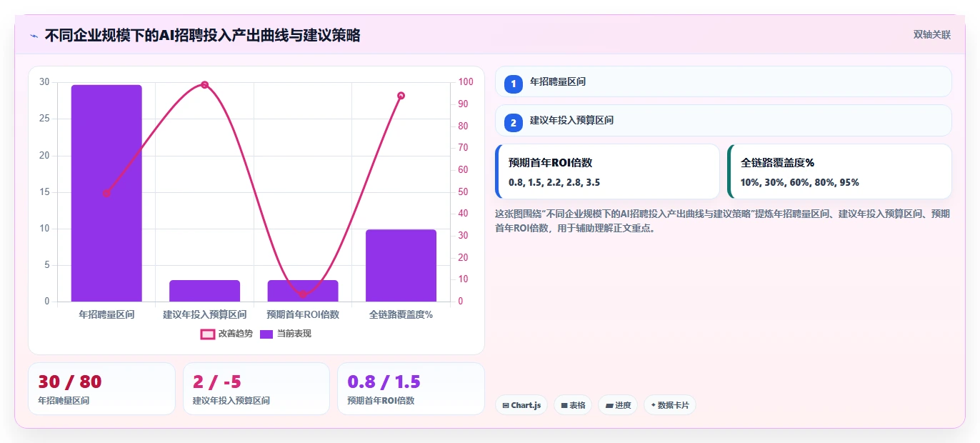Screen dimensions: 980x443
Task: Toggle the 改善趋势 legend item
Action: tap(226, 334)
